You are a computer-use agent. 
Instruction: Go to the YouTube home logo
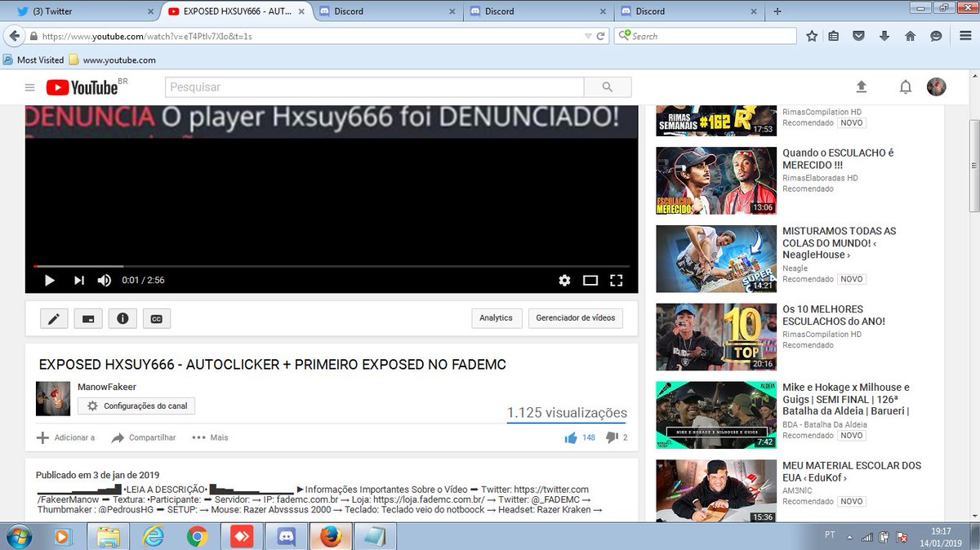[82, 87]
